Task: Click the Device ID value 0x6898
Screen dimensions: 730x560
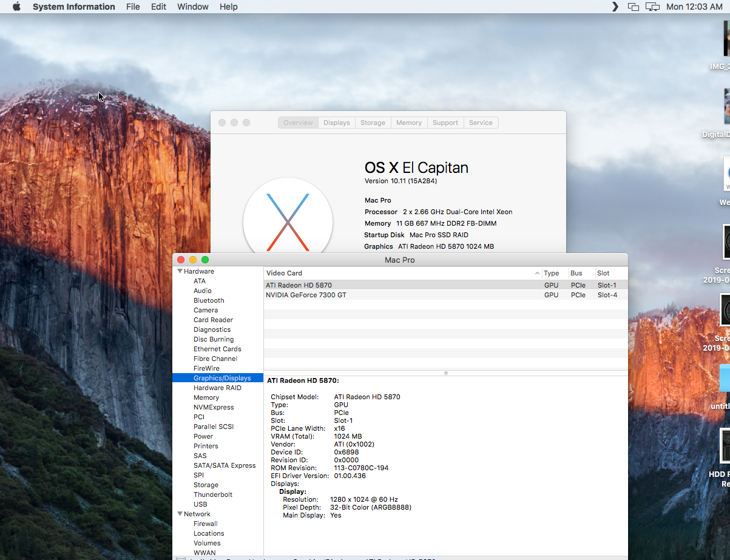Action: [347, 452]
